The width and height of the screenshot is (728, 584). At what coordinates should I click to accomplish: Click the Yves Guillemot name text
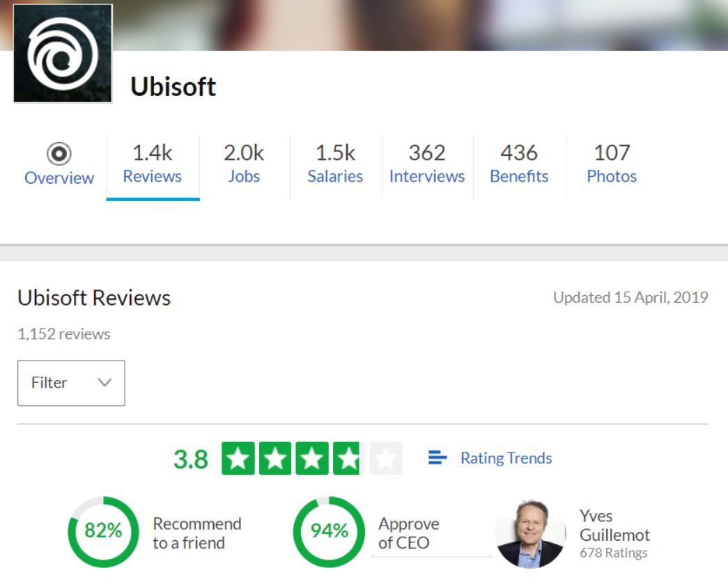tap(614, 526)
